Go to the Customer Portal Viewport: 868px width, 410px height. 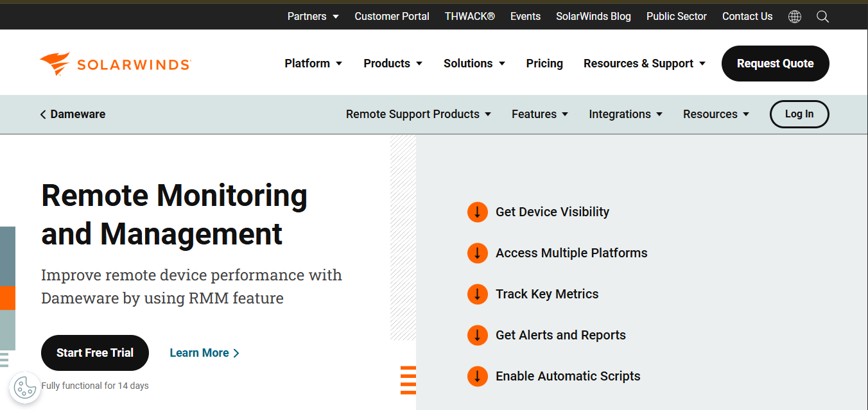[x=392, y=16]
